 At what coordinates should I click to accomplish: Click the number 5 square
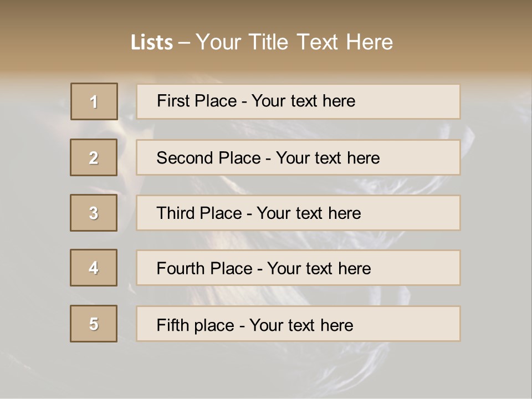94,324
